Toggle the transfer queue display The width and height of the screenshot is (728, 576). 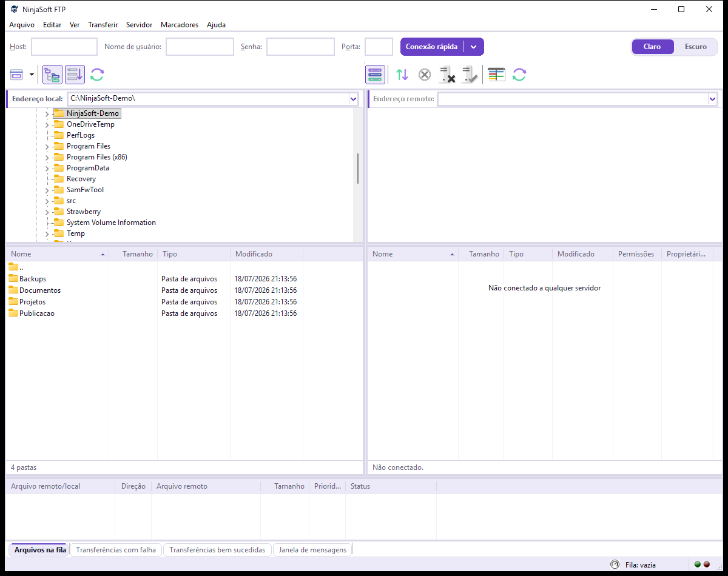coord(75,75)
